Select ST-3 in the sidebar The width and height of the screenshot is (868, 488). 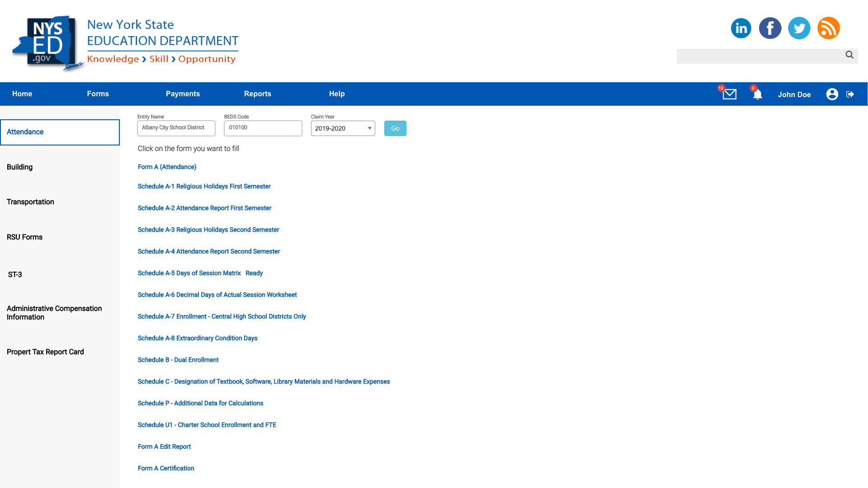click(15, 275)
